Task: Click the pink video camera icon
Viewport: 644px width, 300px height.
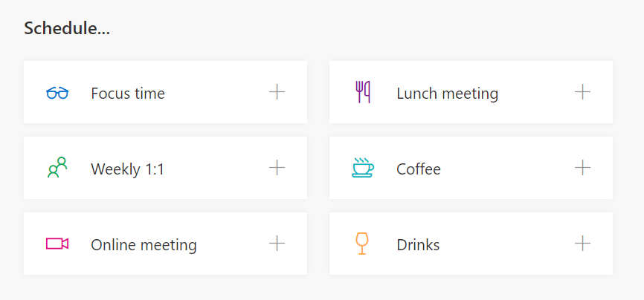Action: 57,244
